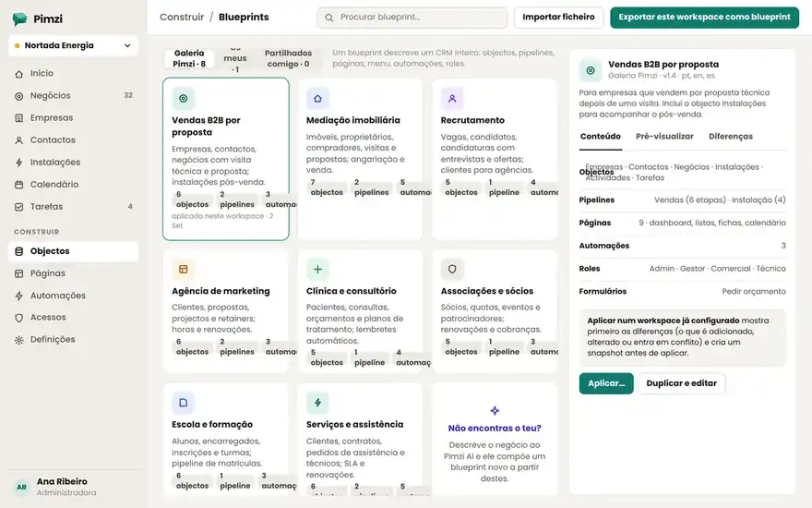The width and height of the screenshot is (812, 508).
Task: Select the Associações e sócios card title
Action: 487,291
